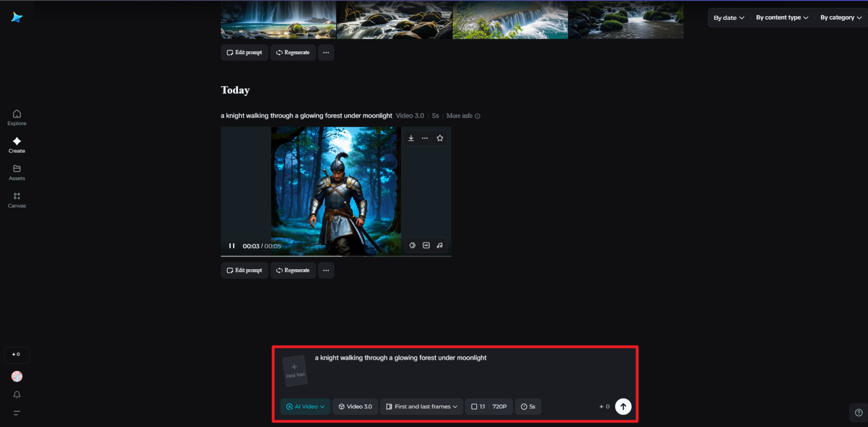Open the first waterfall thumbnail
This screenshot has width=868, height=427.
[278, 19]
